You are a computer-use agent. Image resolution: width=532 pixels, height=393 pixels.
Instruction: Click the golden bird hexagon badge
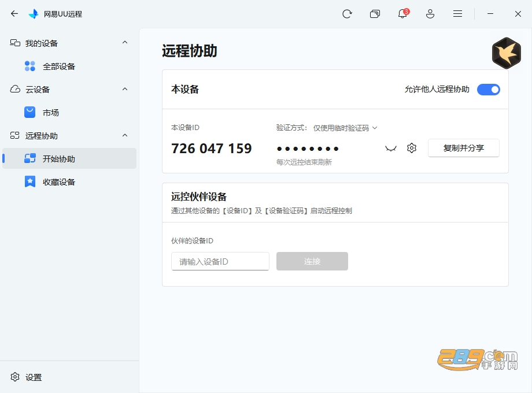pyautogui.click(x=507, y=53)
